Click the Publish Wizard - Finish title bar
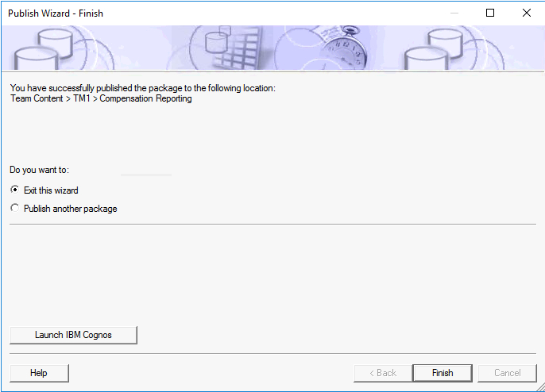Screen dimensions: 545x392 56,13
